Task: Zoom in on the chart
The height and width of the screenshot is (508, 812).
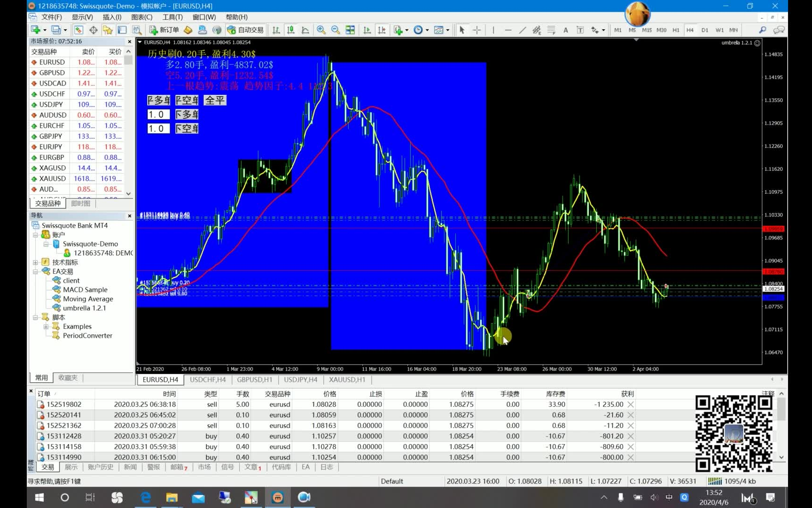Action: 321,30
